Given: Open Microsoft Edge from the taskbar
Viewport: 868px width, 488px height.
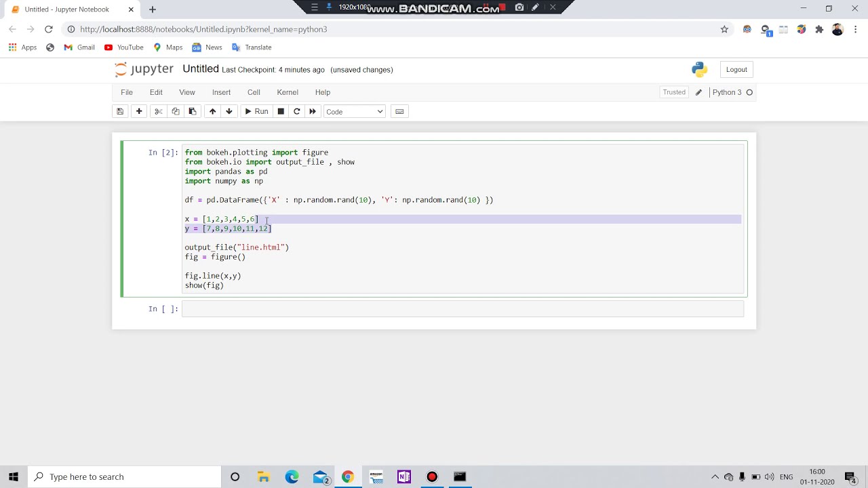Looking at the screenshot, I should 292,476.
